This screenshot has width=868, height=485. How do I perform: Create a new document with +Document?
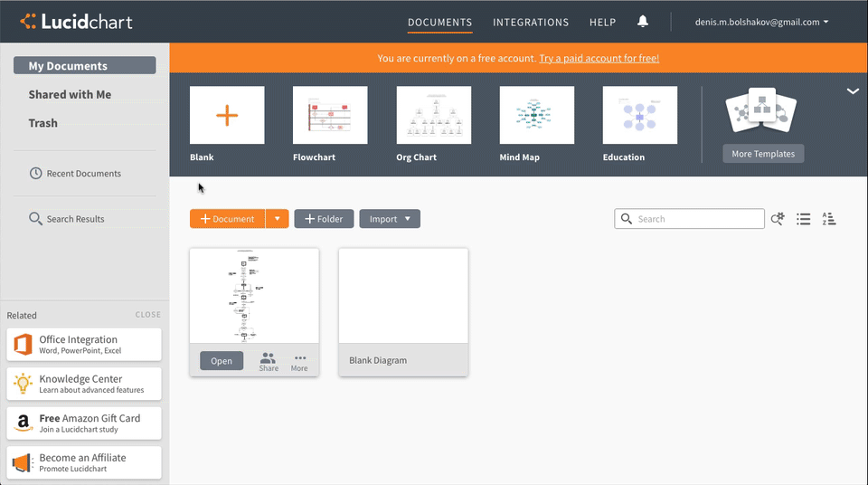tap(228, 219)
